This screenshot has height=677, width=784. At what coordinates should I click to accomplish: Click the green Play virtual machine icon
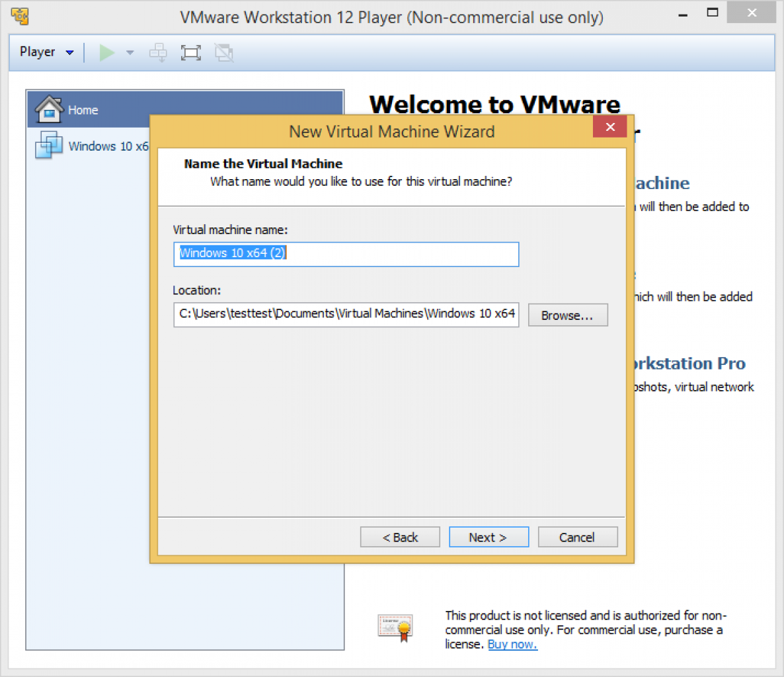(106, 52)
